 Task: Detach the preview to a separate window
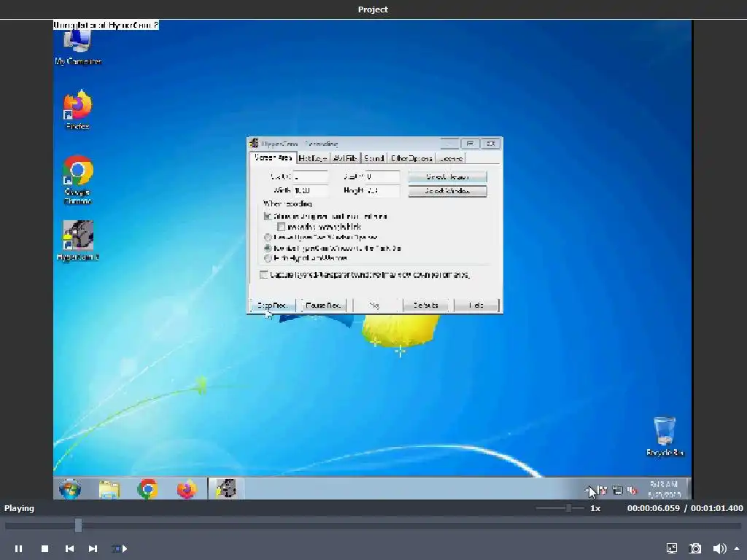[x=672, y=548]
